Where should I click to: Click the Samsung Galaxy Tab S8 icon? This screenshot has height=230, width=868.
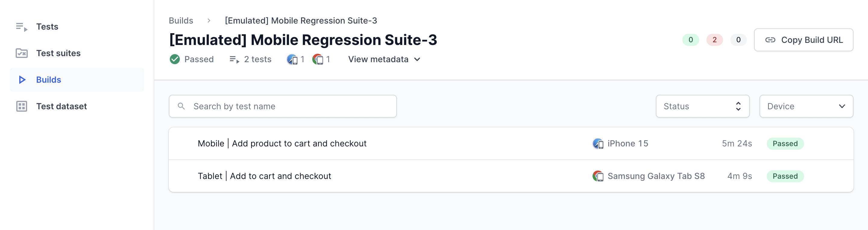coord(598,176)
